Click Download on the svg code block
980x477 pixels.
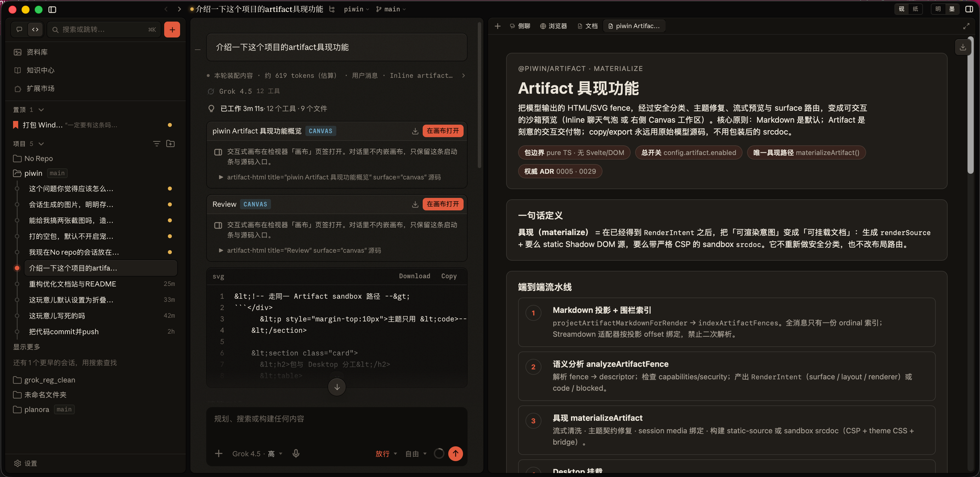(414, 276)
